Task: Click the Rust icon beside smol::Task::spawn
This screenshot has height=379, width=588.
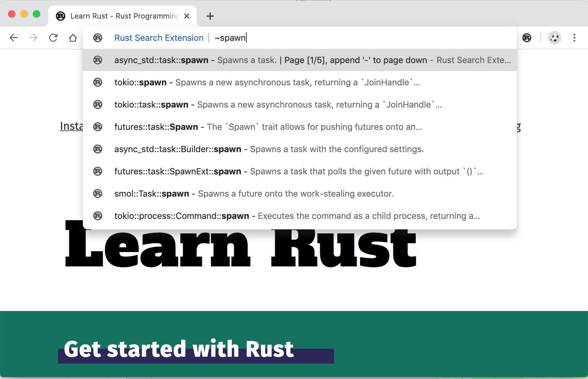Action: point(98,194)
